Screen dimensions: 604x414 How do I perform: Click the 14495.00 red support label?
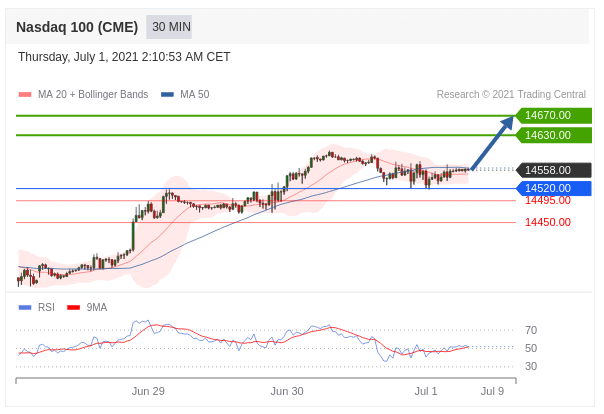547,200
